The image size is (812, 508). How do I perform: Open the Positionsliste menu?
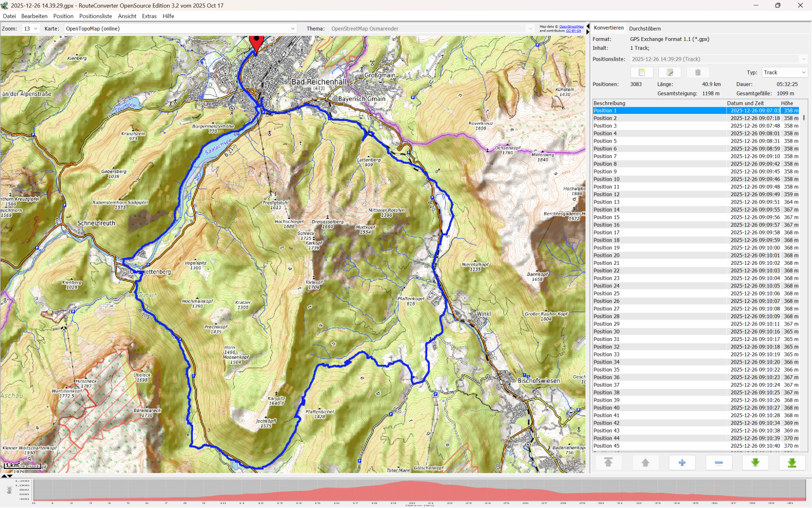click(95, 16)
